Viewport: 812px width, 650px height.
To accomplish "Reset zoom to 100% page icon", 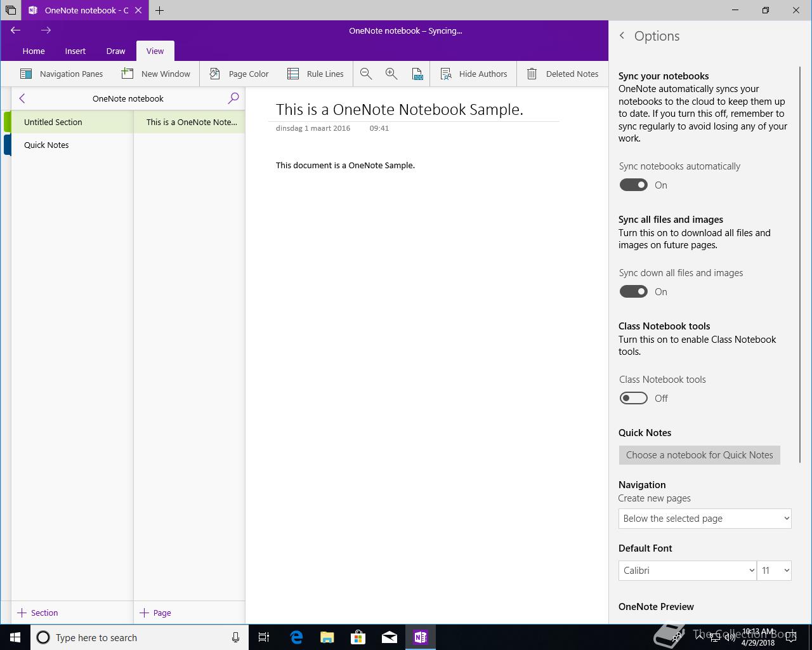I will [x=417, y=74].
